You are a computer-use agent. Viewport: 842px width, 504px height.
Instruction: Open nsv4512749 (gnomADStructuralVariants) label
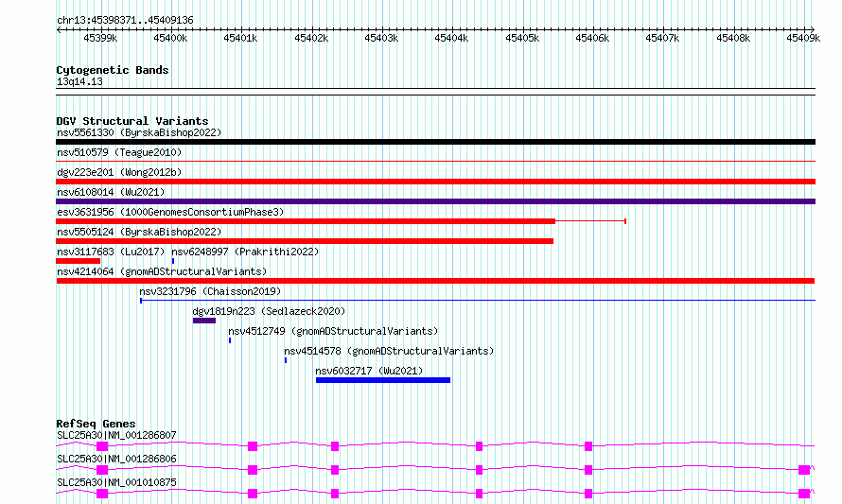point(333,331)
